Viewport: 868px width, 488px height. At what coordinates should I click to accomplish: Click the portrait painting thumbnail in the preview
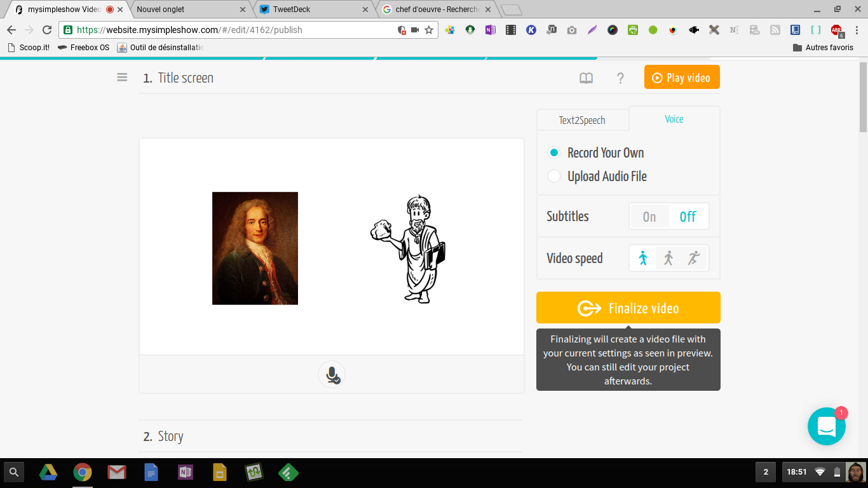click(255, 248)
